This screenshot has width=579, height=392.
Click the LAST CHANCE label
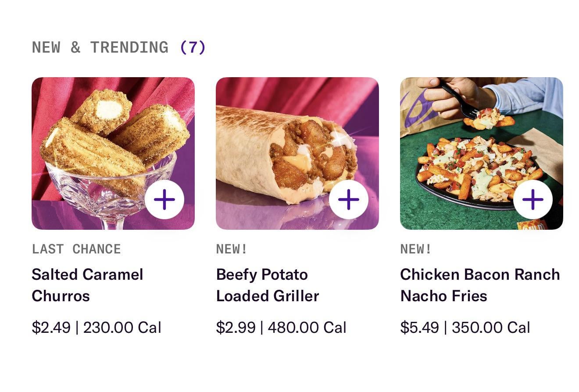tap(76, 249)
